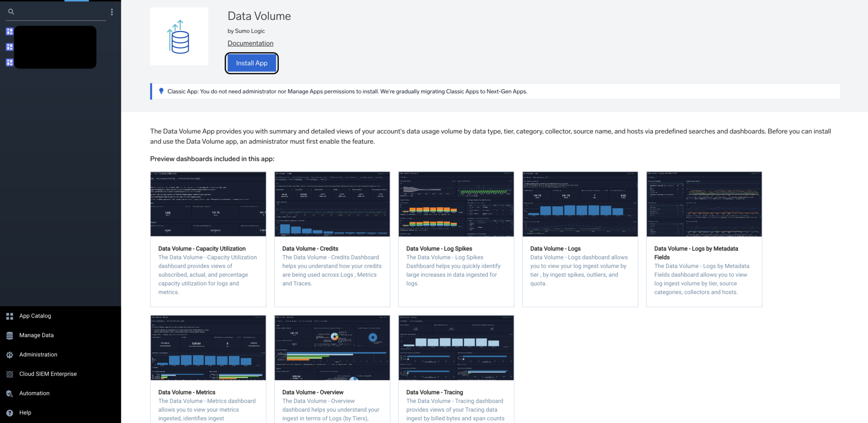Image resolution: width=868 pixels, height=423 pixels.
Task: Open the three-dot overflow menu
Action: pyautogui.click(x=112, y=12)
